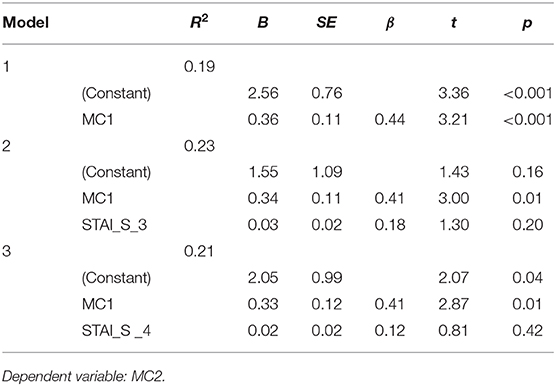The image size is (556, 386).
Task: Select the β value 0.44
Action: (390, 119)
